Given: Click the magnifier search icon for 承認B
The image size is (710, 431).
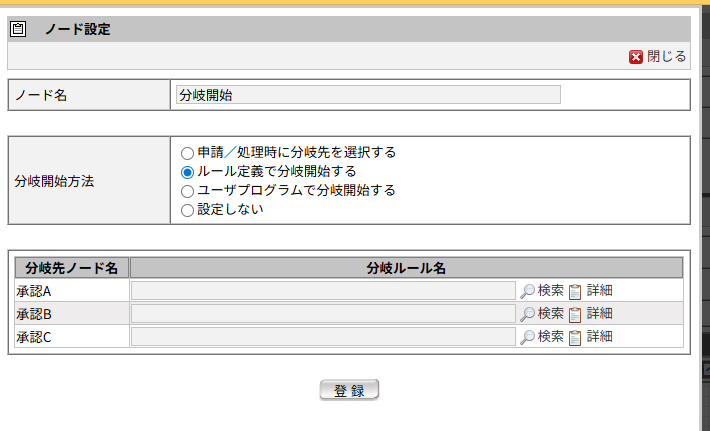Looking at the screenshot, I should tap(527, 314).
